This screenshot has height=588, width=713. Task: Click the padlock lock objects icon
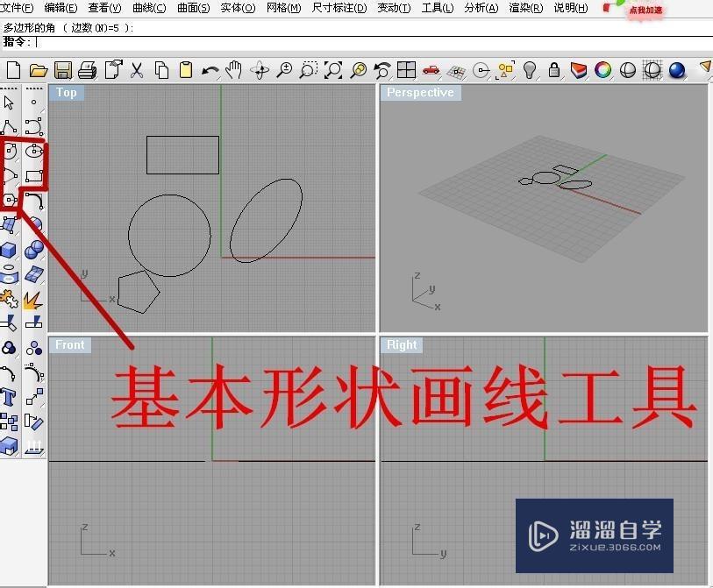pyautogui.click(x=554, y=70)
